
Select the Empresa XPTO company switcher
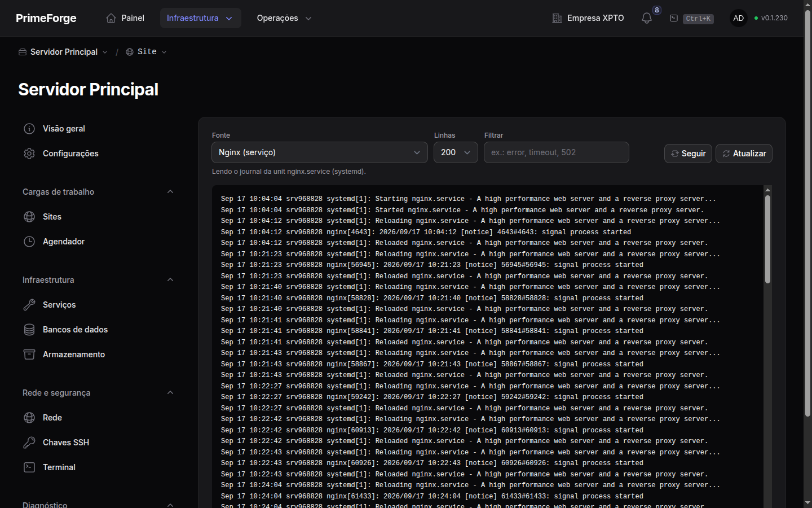pyautogui.click(x=588, y=18)
